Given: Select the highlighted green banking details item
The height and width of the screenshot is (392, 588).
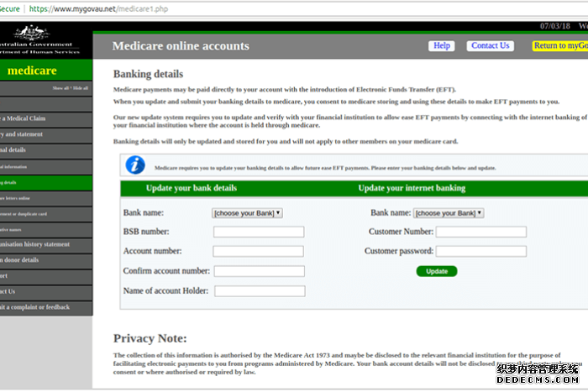Looking at the screenshot, I should click(x=45, y=182).
